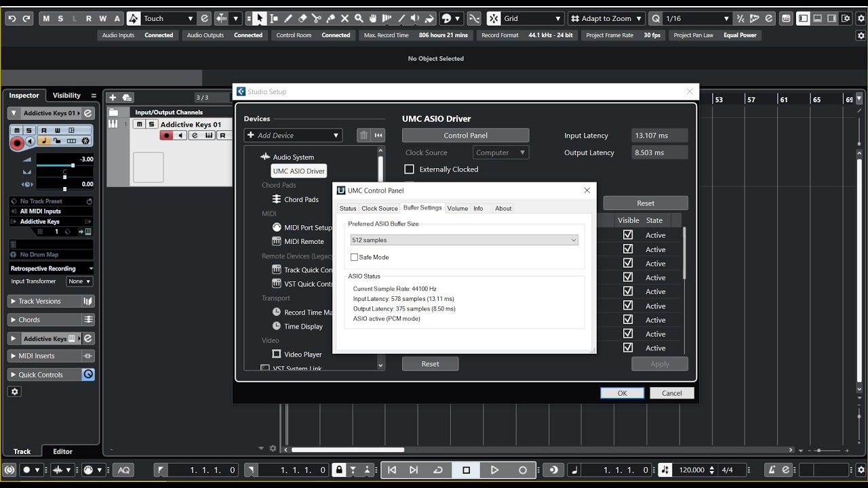Select the Split scissors tool
The width and height of the screenshot is (868, 488).
point(317,18)
